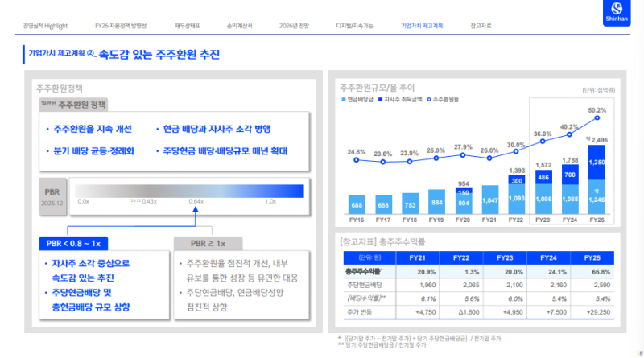The width and height of the screenshot is (644, 358).
Task: Open the 경영실적 Highlight tab
Action: pyautogui.click(x=45, y=27)
